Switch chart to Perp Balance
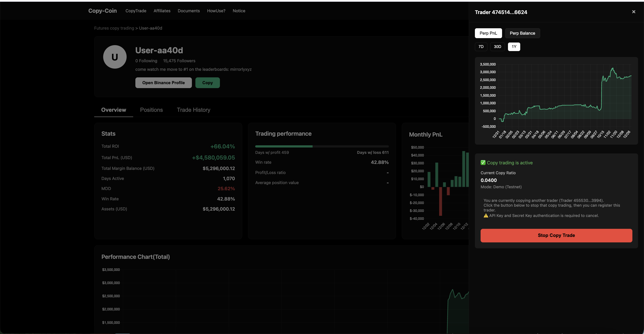644x334 pixels. pos(522,33)
